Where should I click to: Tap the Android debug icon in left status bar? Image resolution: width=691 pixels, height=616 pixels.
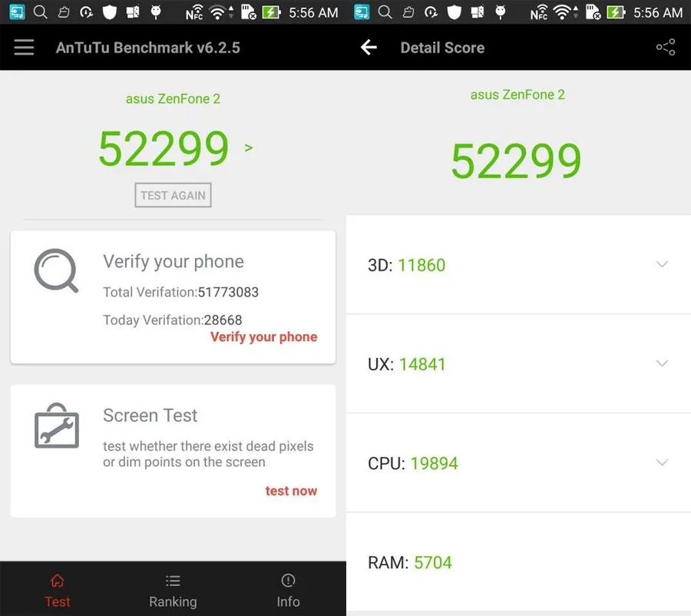tap(156, 12)
